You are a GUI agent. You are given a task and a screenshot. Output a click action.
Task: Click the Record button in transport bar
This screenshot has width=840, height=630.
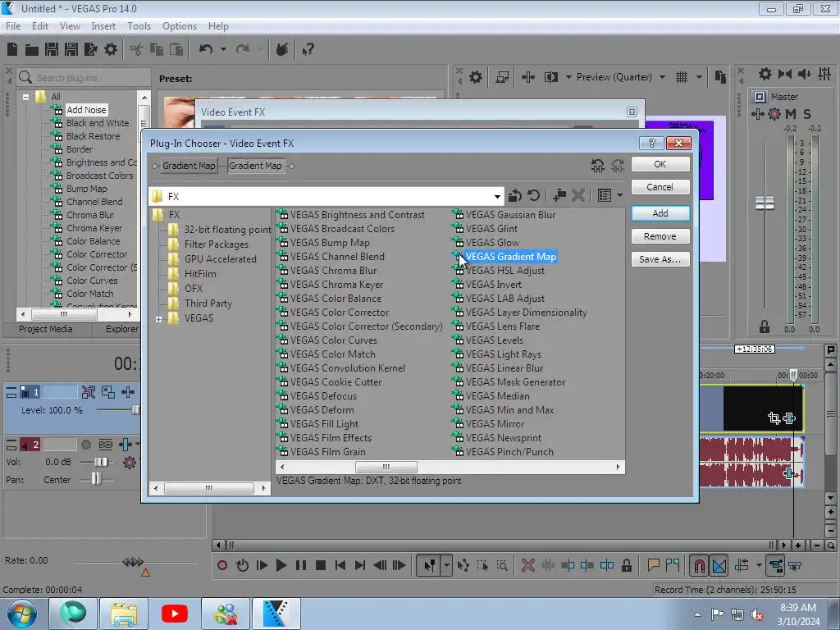coord(221,565)
